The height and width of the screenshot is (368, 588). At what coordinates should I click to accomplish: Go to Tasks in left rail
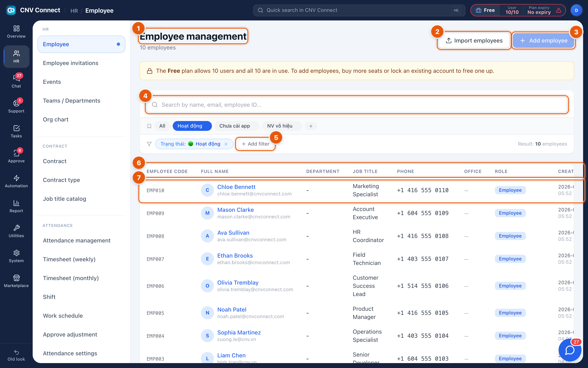(16, 131)
